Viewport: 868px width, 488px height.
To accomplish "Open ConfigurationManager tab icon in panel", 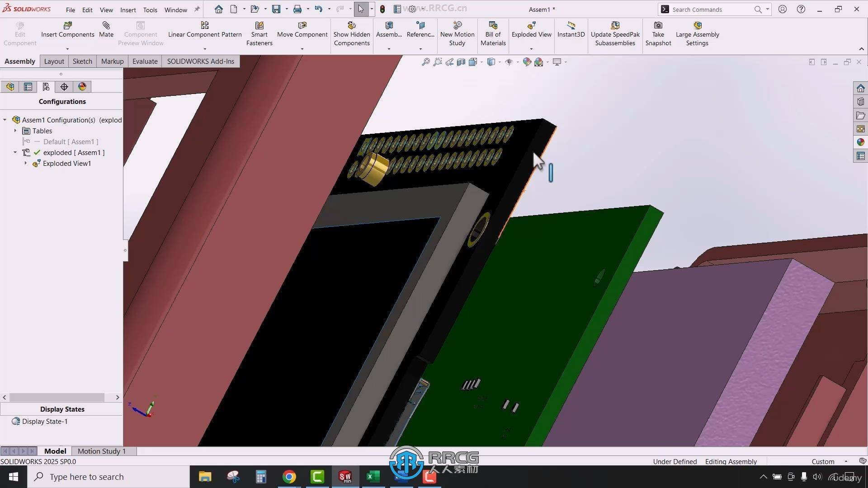I will [x=46, y=87].
